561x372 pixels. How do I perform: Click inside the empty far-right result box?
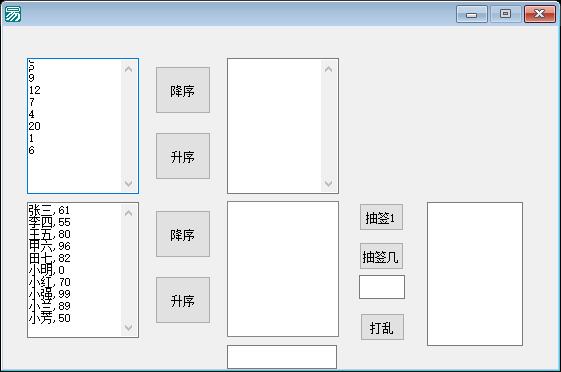pyautogui.click(x=475, y=274)
